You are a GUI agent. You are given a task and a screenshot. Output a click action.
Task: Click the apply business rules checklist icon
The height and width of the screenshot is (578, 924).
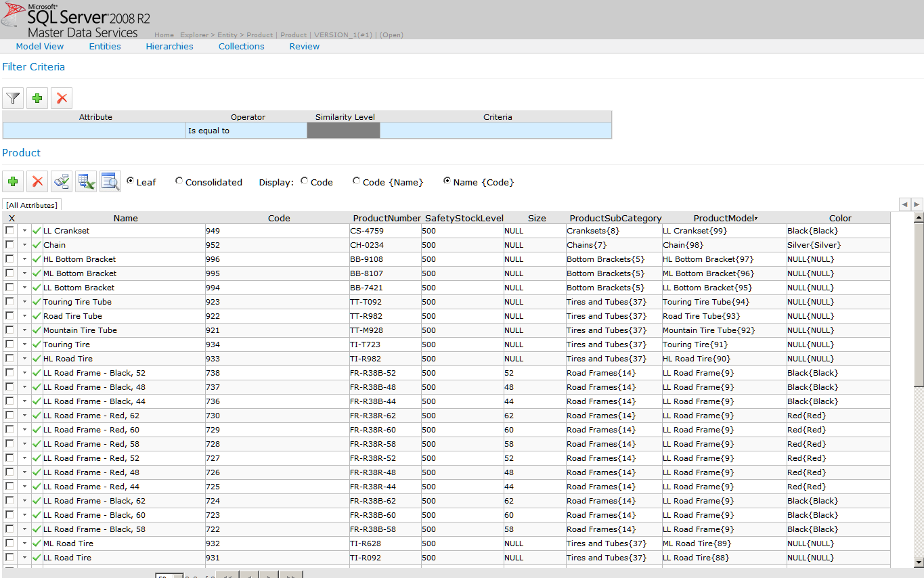click(62, 181)
